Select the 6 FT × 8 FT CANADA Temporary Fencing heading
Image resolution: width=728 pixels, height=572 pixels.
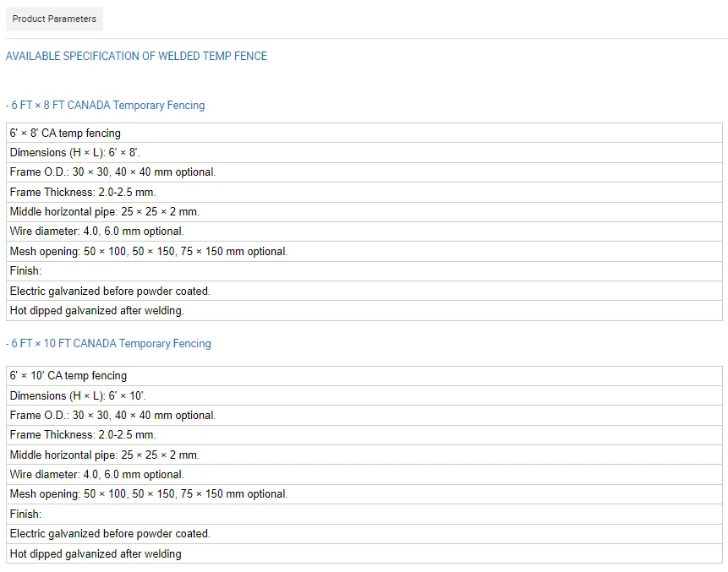[106, 106]
